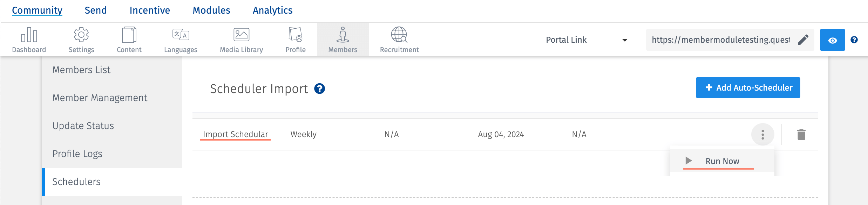Open the Dashboard panel

coord(29,38)
